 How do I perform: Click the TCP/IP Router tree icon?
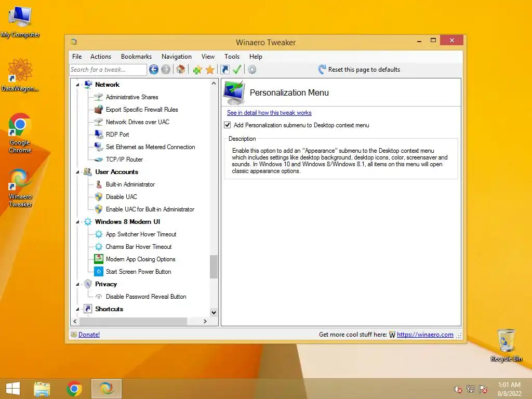[x=98, y=159]
